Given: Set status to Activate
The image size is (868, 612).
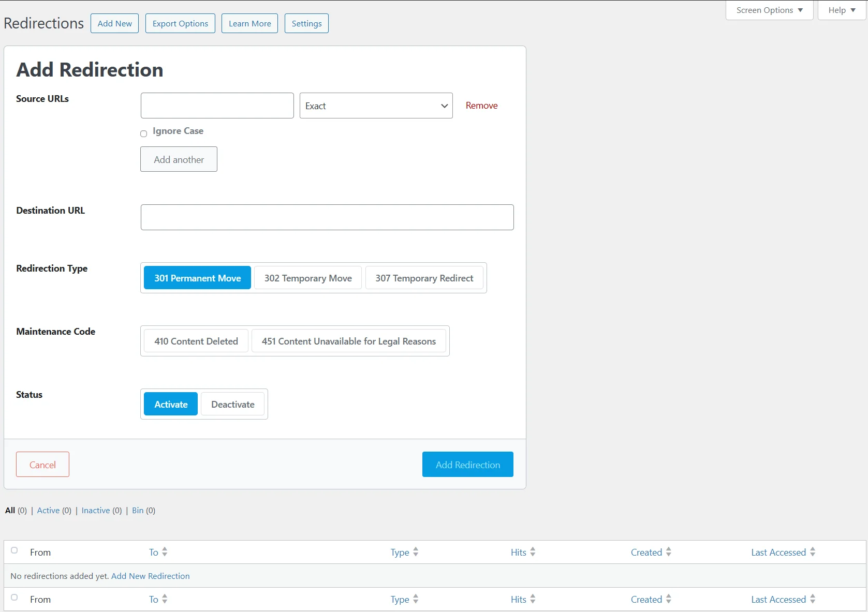Looking at the screenshot, I should (171, 404).
